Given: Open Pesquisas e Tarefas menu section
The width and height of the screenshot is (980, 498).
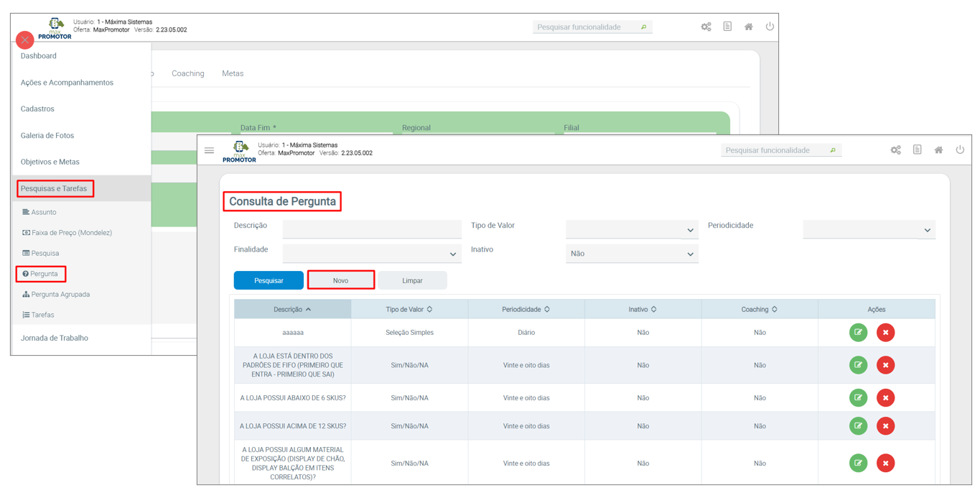Looking at the screenshot, I should tap(54, 189).
